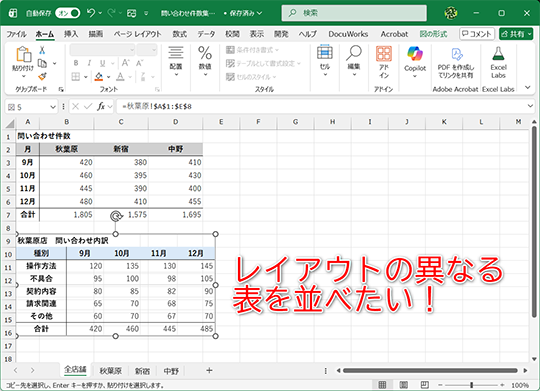The image size is (540, 391).
Task: Click the vertical scrollbar
Action: pos(534,222)
